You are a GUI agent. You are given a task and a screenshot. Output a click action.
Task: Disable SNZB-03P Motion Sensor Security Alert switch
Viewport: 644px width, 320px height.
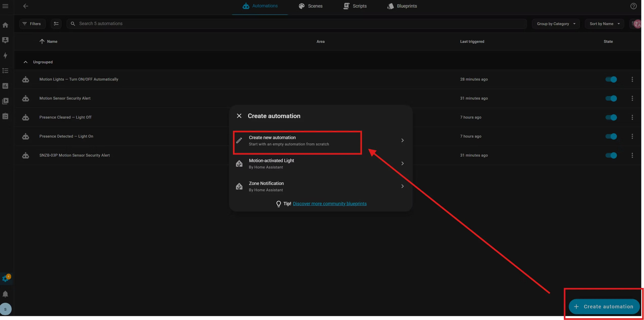[x=611, y=155]
